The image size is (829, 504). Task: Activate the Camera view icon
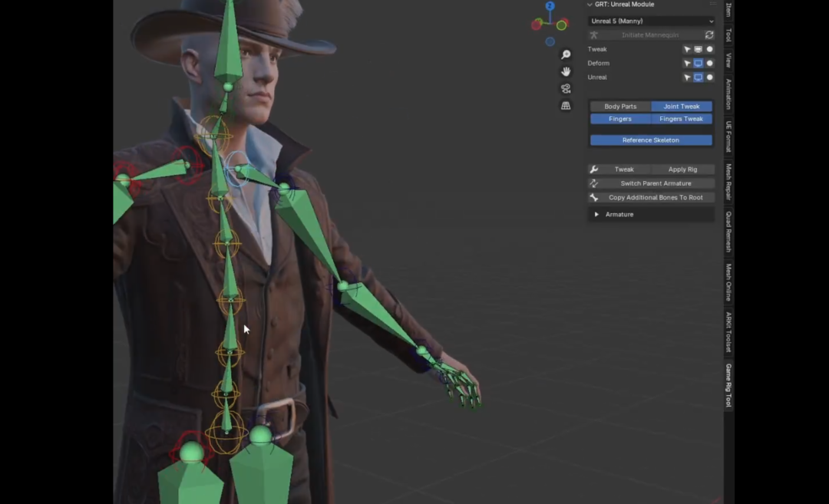pyautogui.click(x=566, y=88)
